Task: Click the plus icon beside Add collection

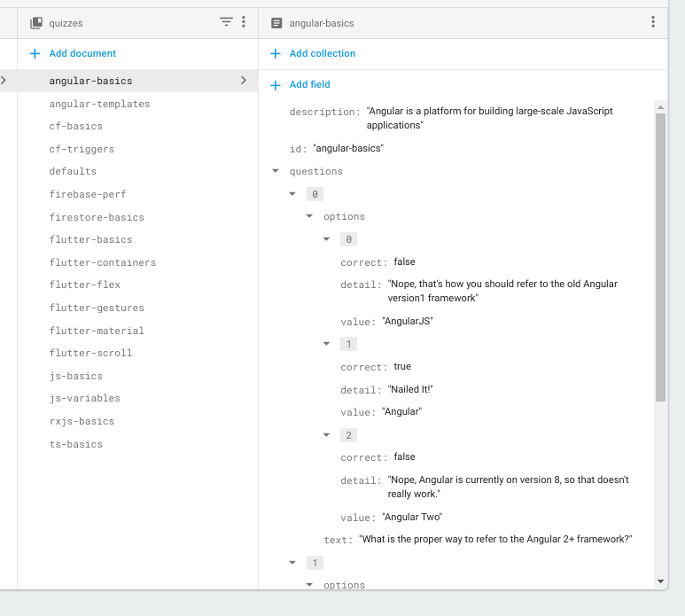Action: click(x=276, y=53)
